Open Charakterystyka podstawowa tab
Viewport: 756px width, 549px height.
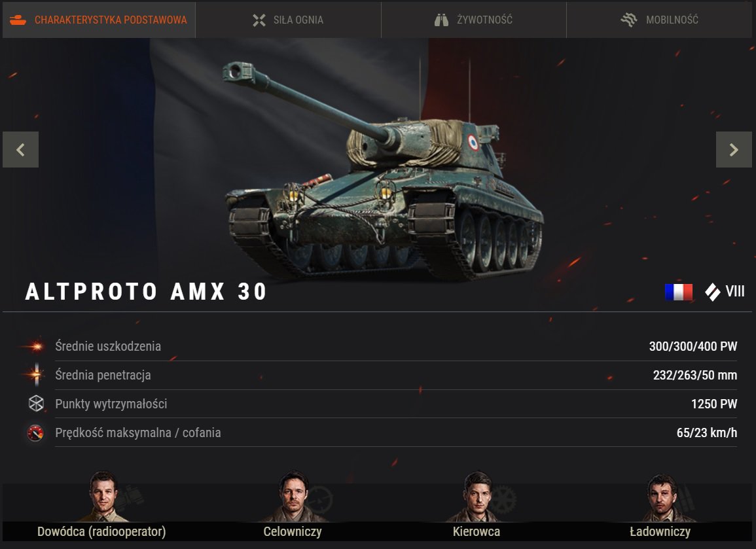tap(99, 20)
